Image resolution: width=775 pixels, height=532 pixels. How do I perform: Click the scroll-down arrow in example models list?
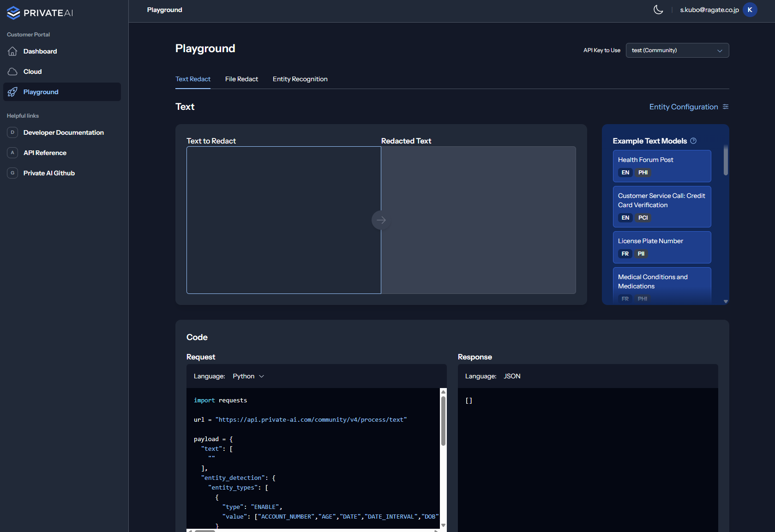726,301
